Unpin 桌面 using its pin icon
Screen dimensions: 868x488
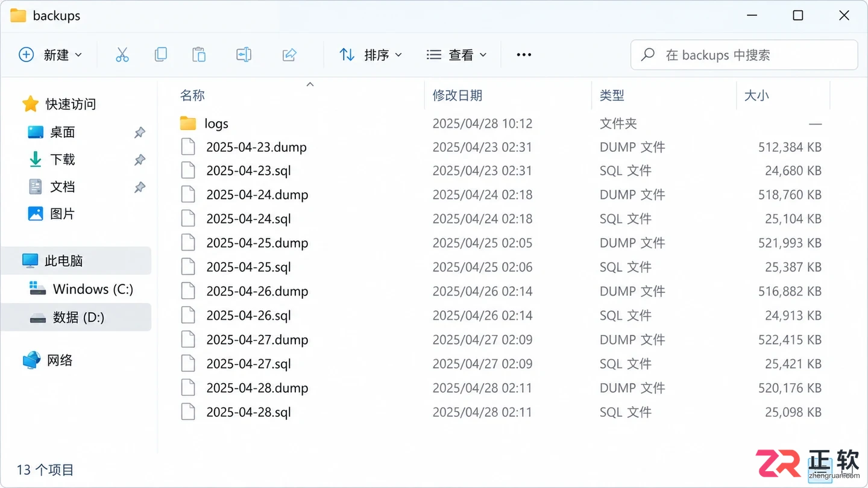point(139,132)
